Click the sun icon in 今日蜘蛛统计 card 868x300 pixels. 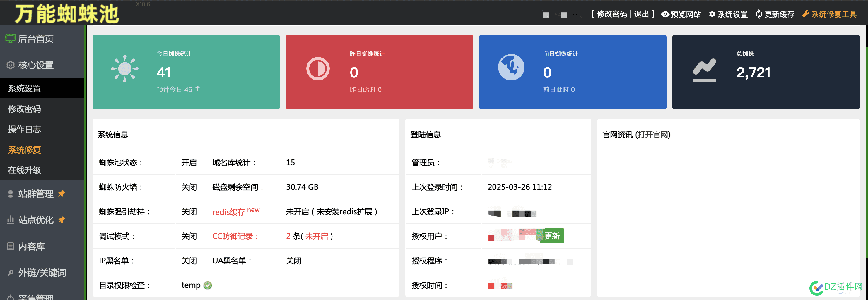[x=125, y=69]
